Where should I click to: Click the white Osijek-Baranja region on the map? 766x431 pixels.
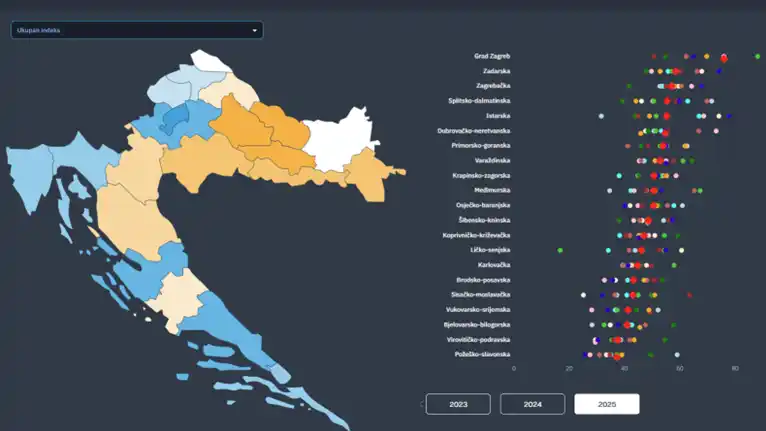click(340, 142)
